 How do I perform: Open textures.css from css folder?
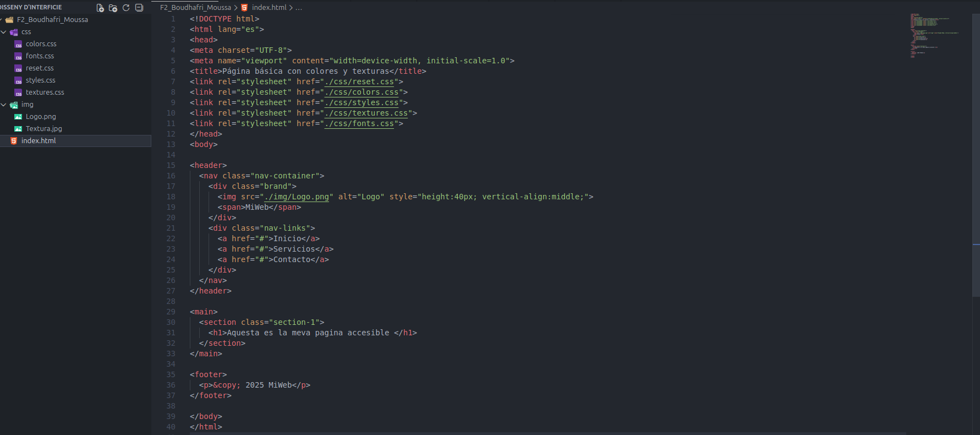coord(45,93)
